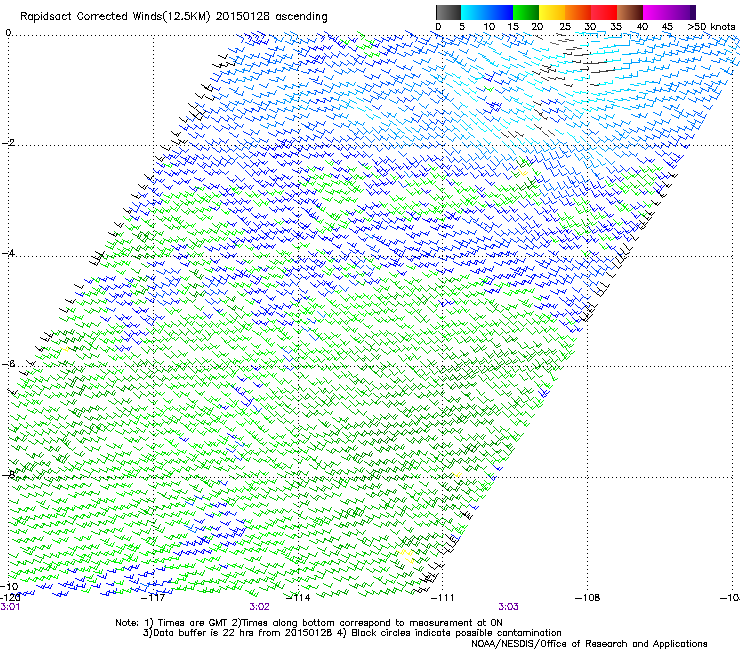
Task: Click the chart title 'Rapidscat Corrected Winds(12.5KM)'
Action: click(114, 17)
